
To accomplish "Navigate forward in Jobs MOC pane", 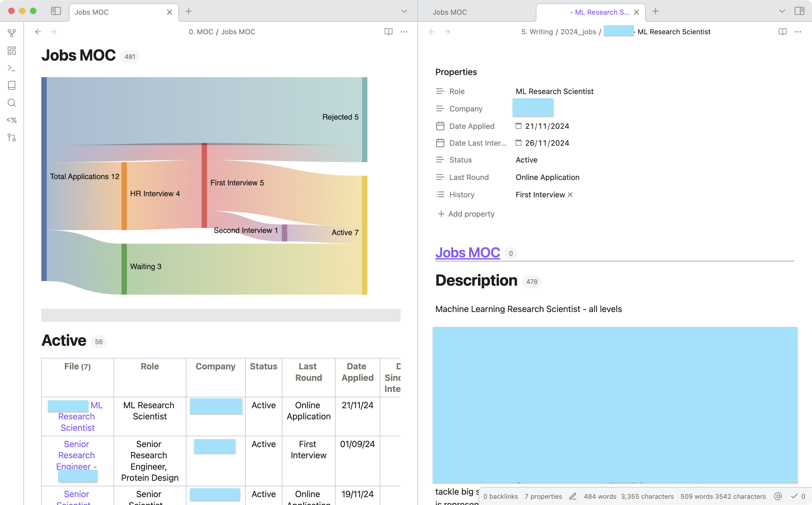I will pyautogui.click(x=54, y=32).
